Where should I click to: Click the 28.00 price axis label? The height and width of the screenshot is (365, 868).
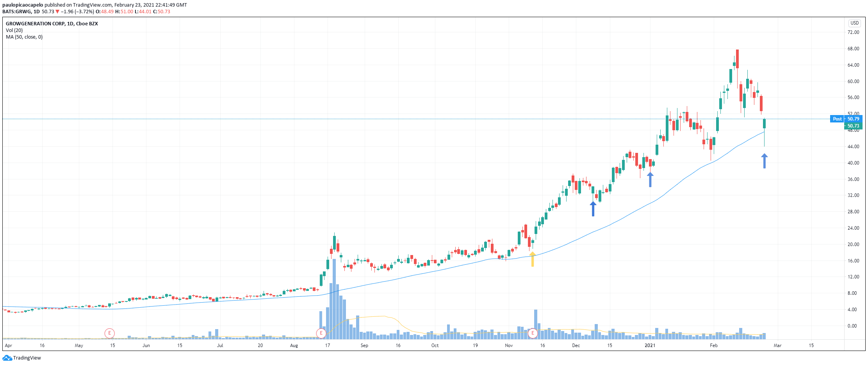click(853, 212)
